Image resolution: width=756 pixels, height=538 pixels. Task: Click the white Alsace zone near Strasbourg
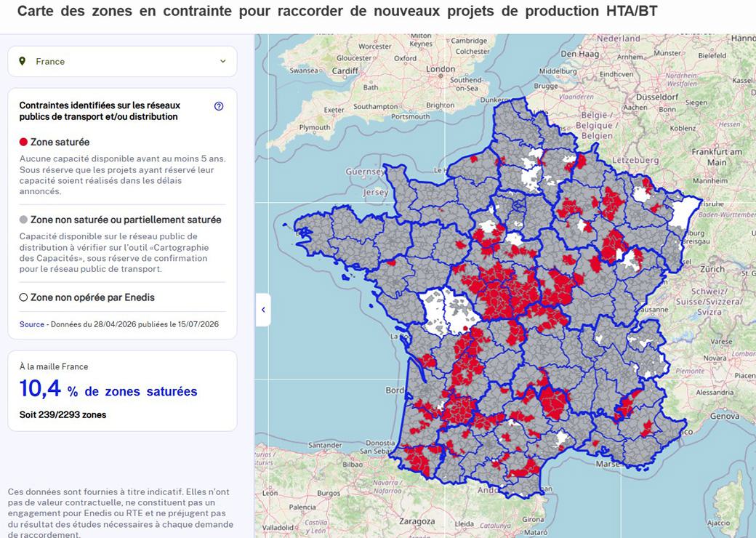pyautogui.click(x=684, y=212)
